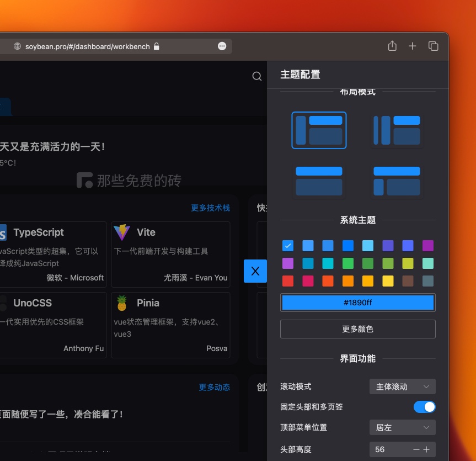
Task: Open the UnoCSS tech card
Action: click(x=53, y=325)
